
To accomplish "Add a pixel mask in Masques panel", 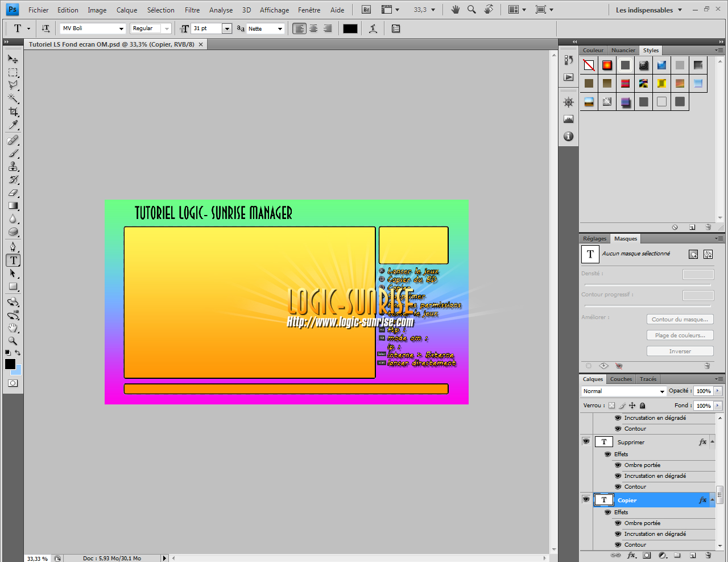I will coord(693,254).
